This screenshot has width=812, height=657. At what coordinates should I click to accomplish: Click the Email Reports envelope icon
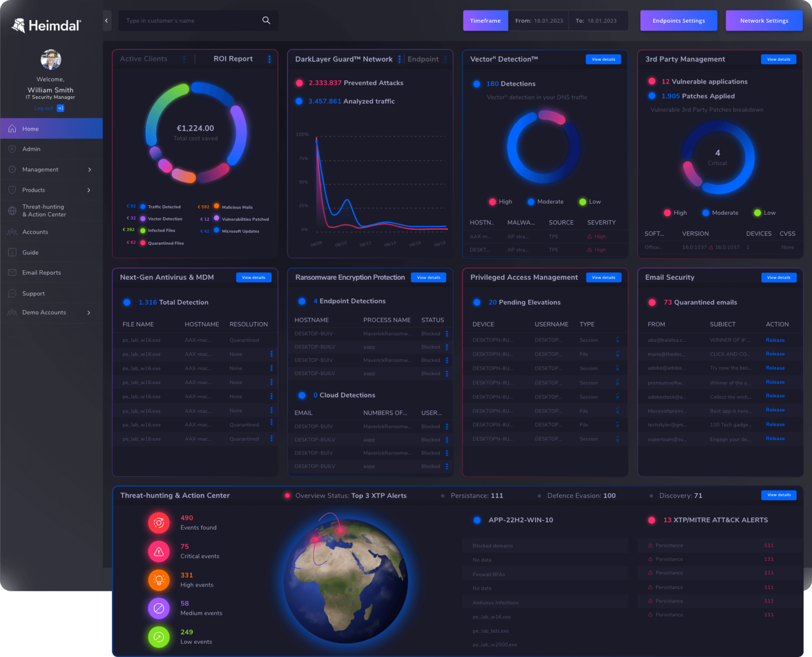[x=12, y=272]
